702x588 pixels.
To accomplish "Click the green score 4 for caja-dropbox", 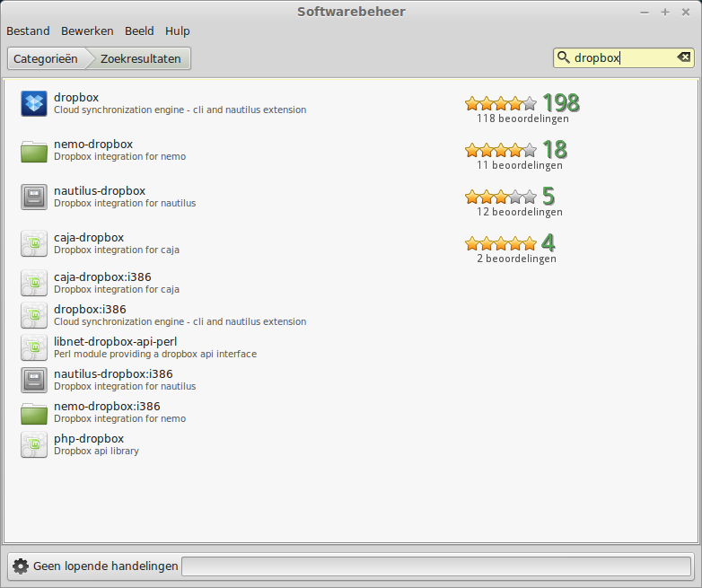I will tap(548, 242).
